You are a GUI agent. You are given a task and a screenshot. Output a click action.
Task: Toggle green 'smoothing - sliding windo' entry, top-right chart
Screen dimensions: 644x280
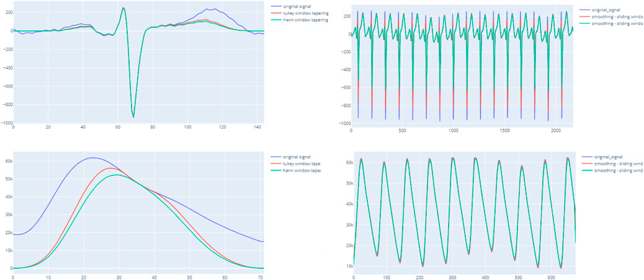click(611, 24)
